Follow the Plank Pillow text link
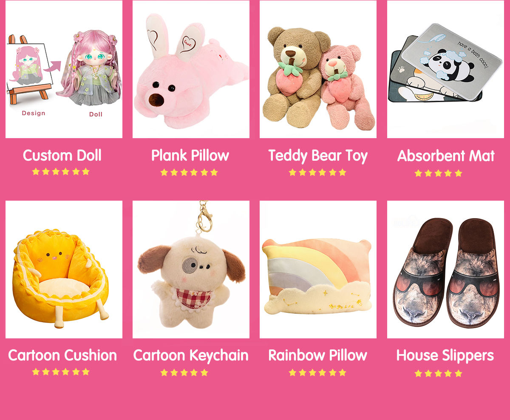Viewport: 510px width, 420px height. [x=190, y=155]
